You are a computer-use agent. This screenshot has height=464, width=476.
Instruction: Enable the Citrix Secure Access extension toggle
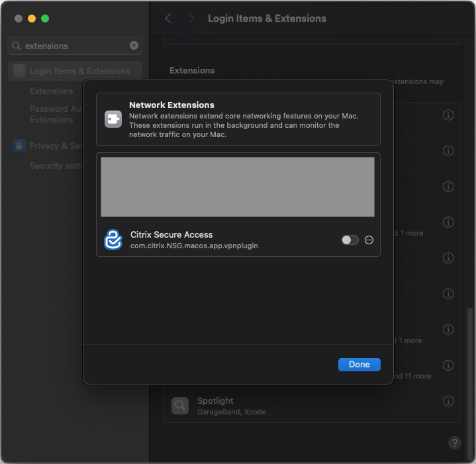coord(350,240)
